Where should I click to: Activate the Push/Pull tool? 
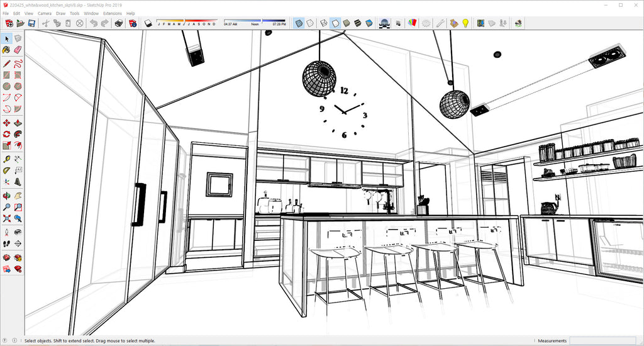(18, 123)
